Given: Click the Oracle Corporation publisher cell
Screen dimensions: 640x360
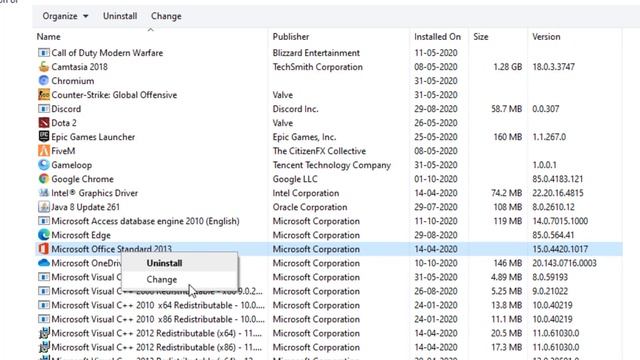Looking at the screenshot, I should tap(310, 207).
